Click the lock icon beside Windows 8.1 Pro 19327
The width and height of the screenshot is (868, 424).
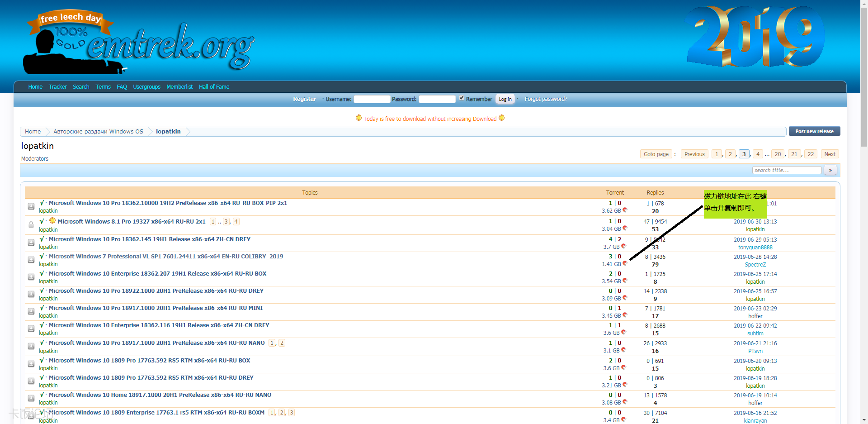click(x=31, y=224)
